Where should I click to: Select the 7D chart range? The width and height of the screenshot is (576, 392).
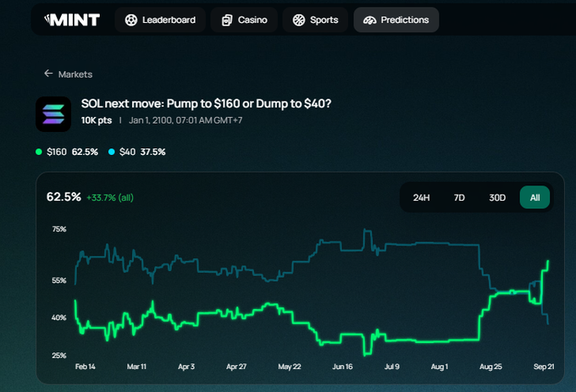click(459, 197)
